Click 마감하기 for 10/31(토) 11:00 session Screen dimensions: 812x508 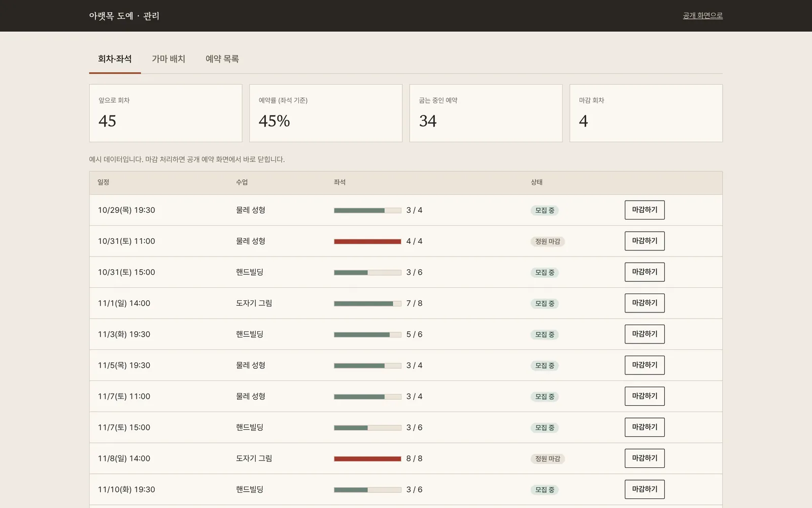click(645, 241)
